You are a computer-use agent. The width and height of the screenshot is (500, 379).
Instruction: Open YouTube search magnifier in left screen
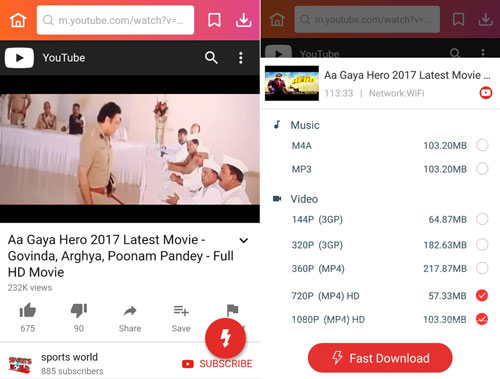[211, 58]
